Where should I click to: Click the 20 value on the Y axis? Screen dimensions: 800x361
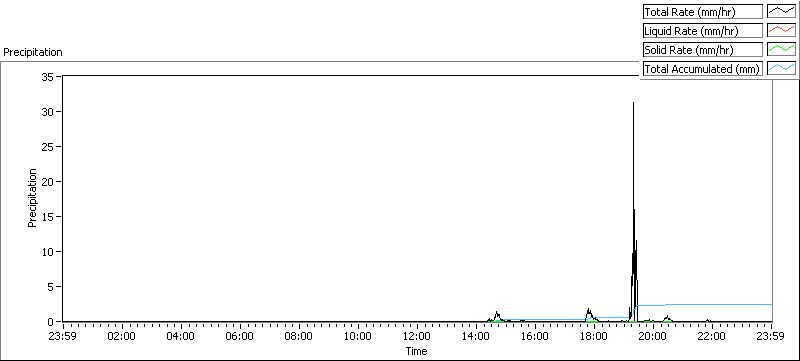coord(48,182)
